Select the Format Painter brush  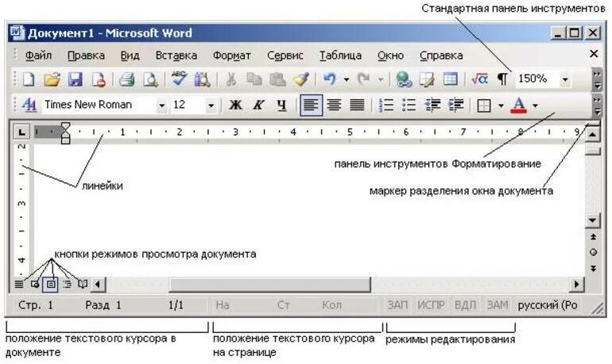[301, 79]
